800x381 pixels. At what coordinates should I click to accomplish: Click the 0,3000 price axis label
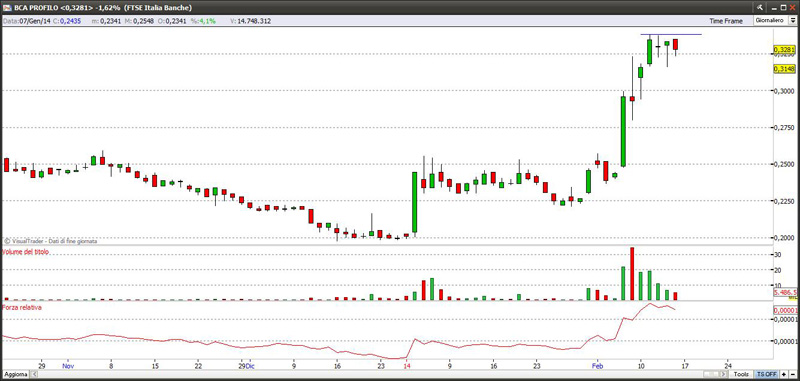784,90
